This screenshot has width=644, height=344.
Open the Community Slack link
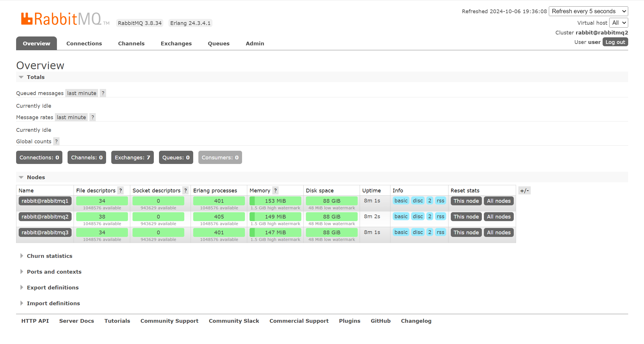(234, 321)
